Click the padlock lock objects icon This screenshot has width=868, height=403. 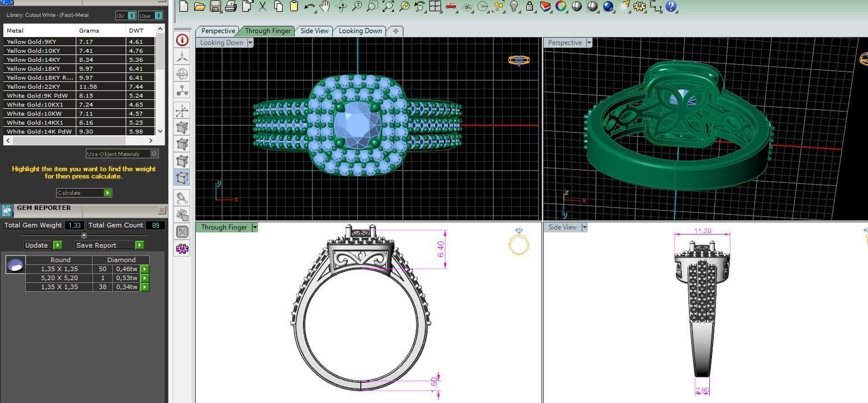(530, 7)
